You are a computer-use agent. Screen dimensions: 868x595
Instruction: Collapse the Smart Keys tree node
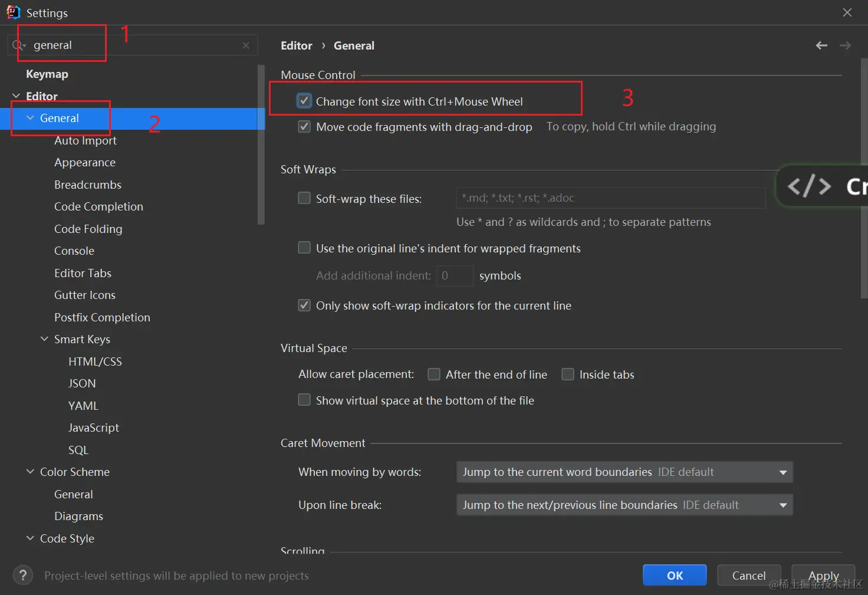[x=44, y=339]
